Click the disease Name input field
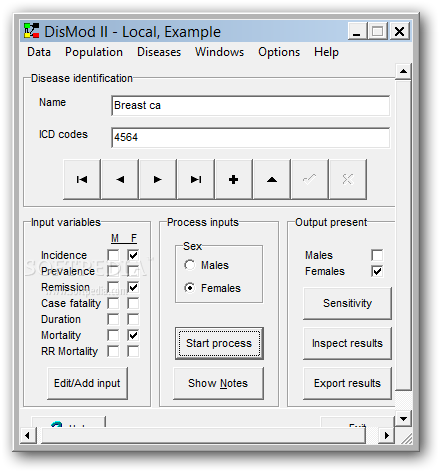Screen dimensions: 440x472 [x=251, y=105]
